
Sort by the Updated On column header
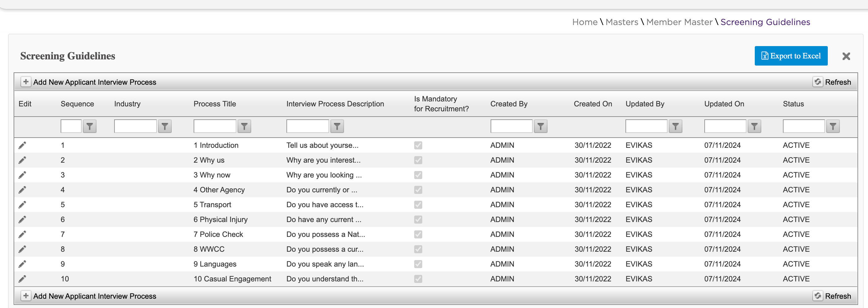coord(724,104)
